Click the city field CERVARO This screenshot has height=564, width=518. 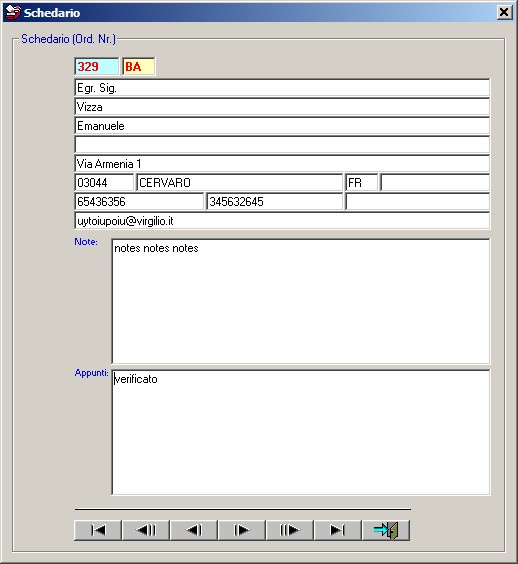[240, 183]
